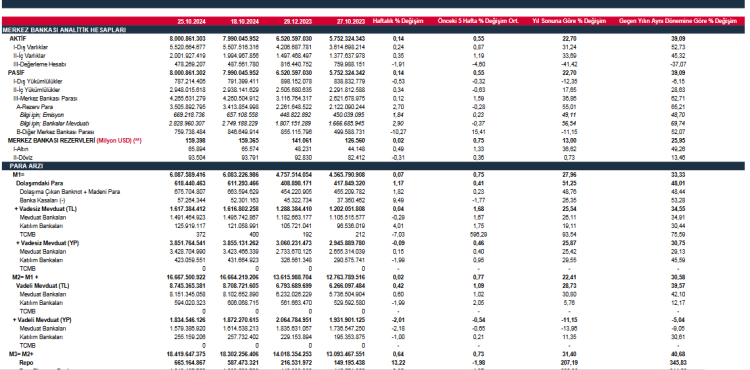The height and width of the screenshot is (370, 750).
Task: Select the 29.12.2023 column header
Action: [x=298, y=22]
